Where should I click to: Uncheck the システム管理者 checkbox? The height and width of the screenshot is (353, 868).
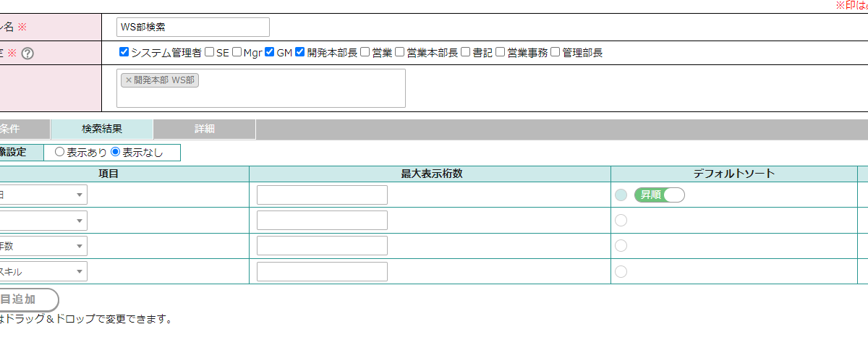pos(124,52)
